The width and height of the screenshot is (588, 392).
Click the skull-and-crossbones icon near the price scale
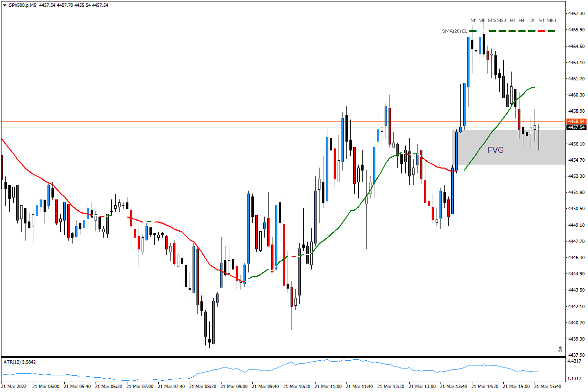click(x=560, y=349)
